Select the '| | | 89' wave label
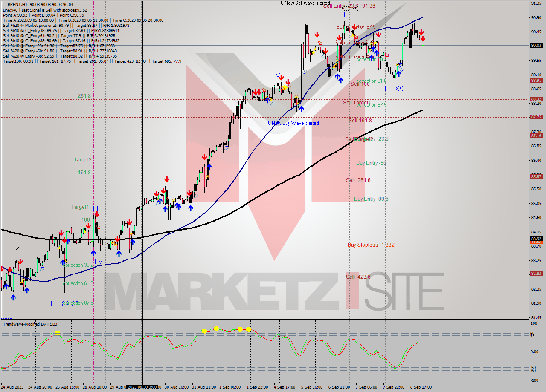This screenshot has width=546, height=392. [x=394, y=89]
